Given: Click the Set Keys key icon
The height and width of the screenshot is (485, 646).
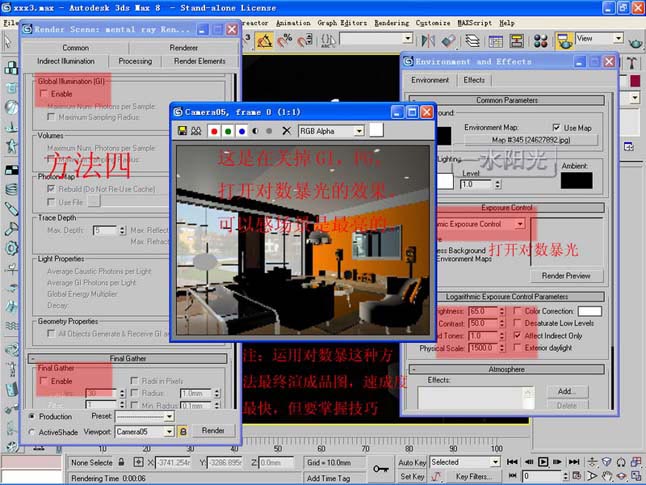Looking at the screenshot, I should [381, 469].
